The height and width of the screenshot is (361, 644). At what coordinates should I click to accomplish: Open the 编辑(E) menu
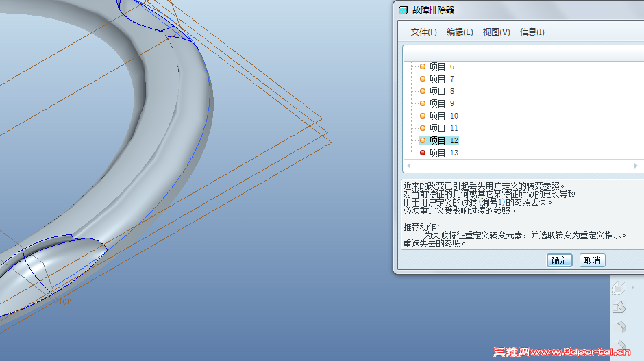[x=460, y=32]
